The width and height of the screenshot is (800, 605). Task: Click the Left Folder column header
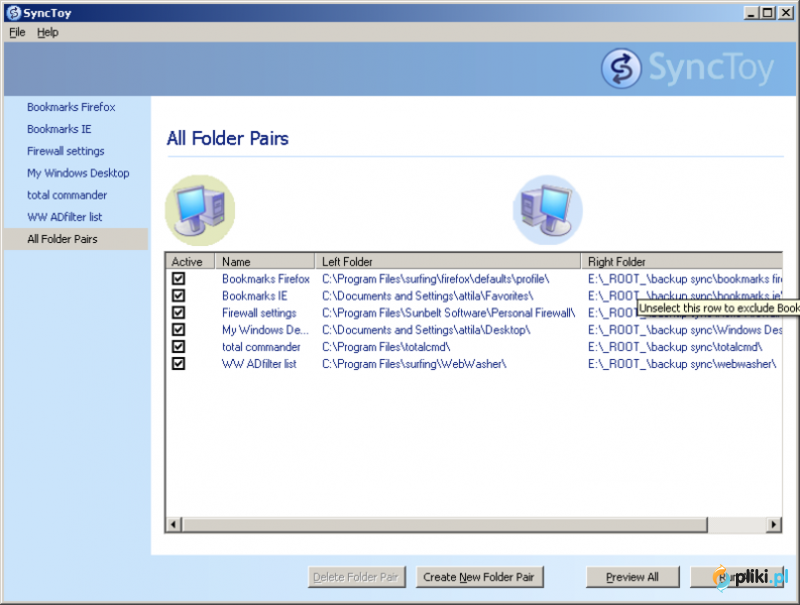[447, 262]
